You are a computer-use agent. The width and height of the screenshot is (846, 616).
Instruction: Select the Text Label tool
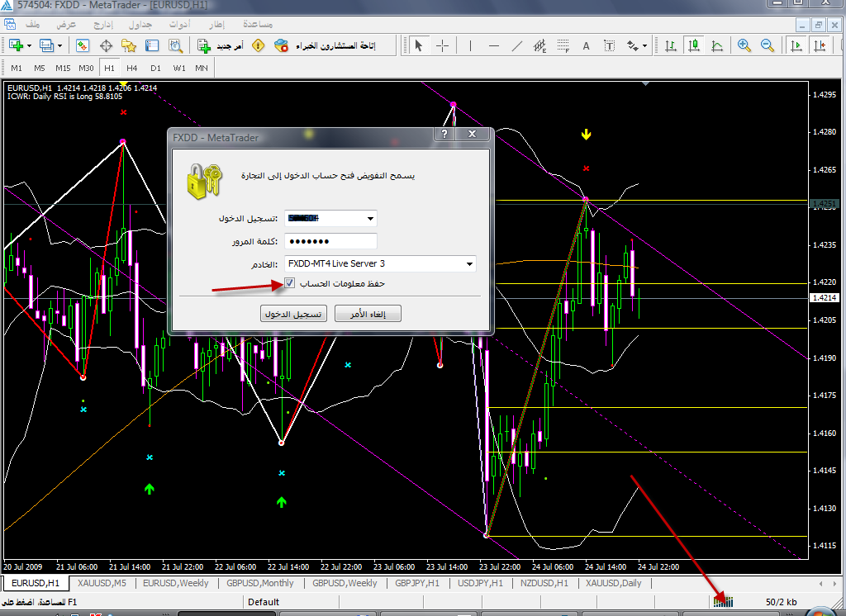click(609, 46)
